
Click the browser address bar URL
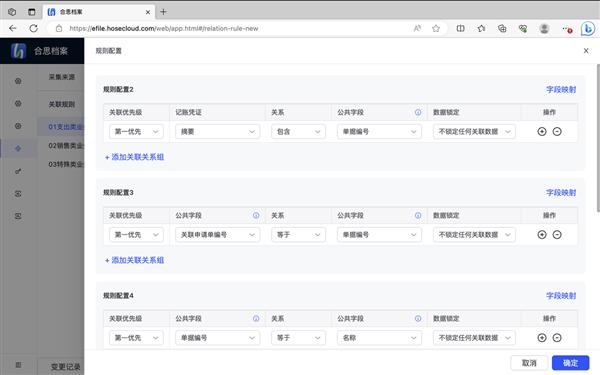click(x=164, y=28)
